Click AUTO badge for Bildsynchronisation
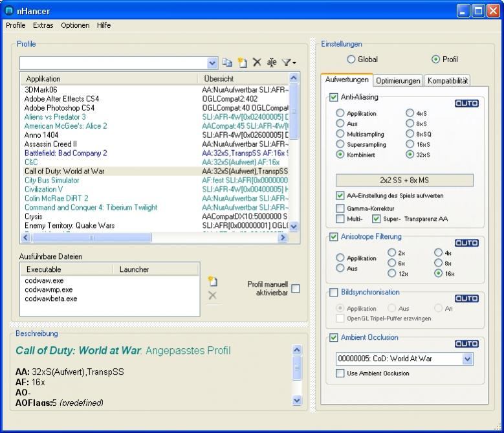The height and width of the screenshot is (433, 504). pos(466,298)
